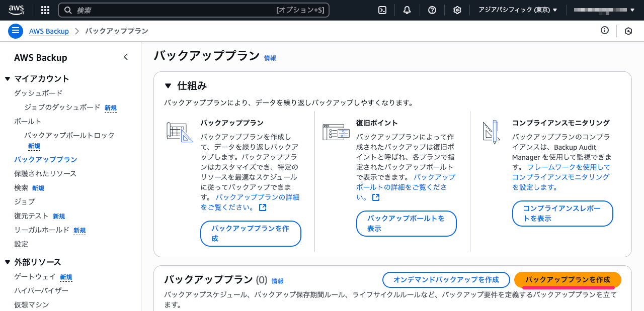644x311 pixels.
Task: Toggle the hamburger navigation menu icon
Action: (x=16, y=31)
